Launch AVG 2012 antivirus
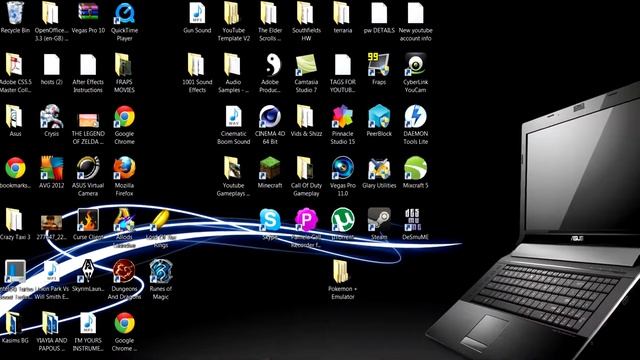The width and height of the screenshot is (640, 360). pos(51,168)
